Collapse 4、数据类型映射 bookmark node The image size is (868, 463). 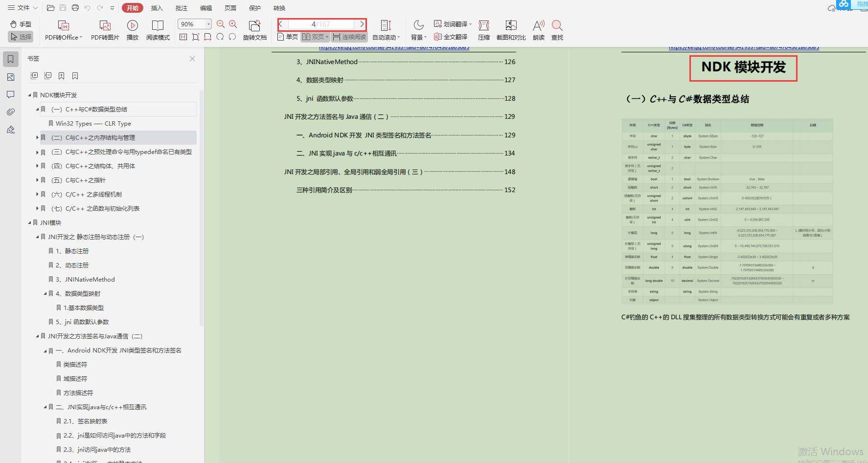45,294
